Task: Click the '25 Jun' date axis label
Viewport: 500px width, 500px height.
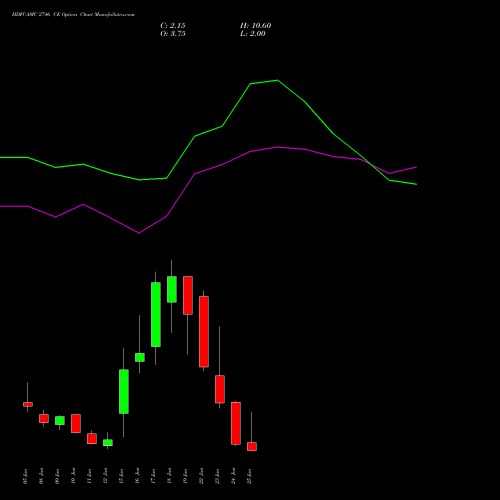Action: click(x=249, y=476)
